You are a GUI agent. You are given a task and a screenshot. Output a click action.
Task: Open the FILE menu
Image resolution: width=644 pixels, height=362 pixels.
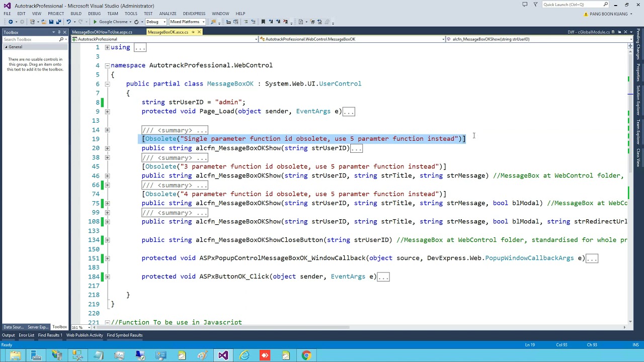(x=8, y=14)
